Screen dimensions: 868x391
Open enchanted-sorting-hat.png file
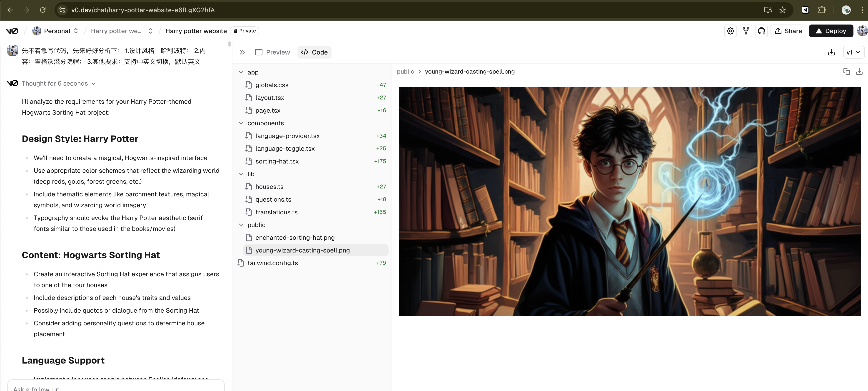(x=315, y=238)
